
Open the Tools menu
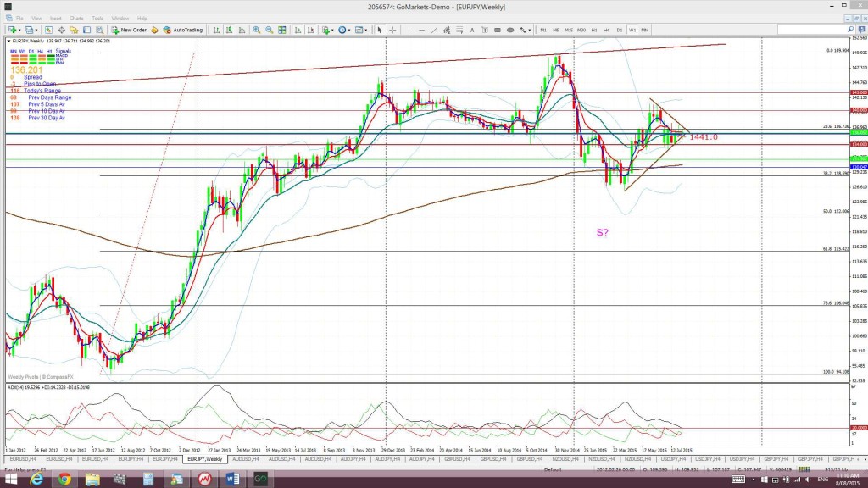[97, 19]
